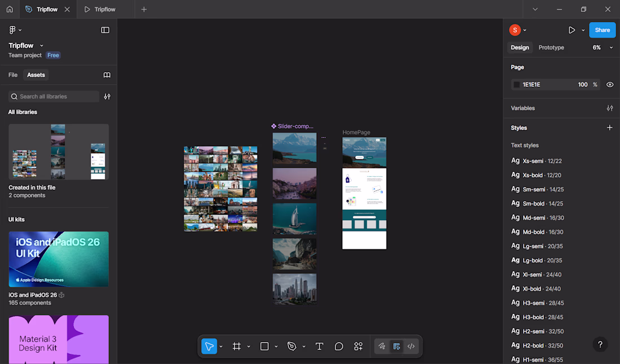Image resolution: width=620 pixels, height=364 pixels.
Task: Open shape tools dropdown arrow
Action: pyautogui.click(x=276, y=347)
